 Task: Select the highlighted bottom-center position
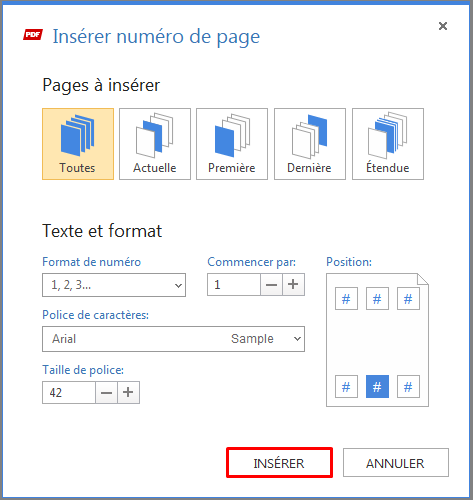377,387
